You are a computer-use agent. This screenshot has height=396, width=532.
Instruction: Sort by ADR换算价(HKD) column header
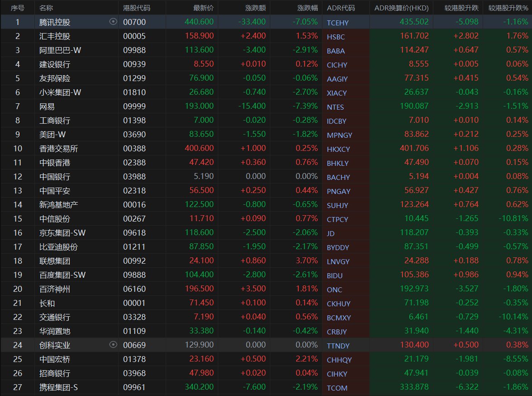pos(401,8)
